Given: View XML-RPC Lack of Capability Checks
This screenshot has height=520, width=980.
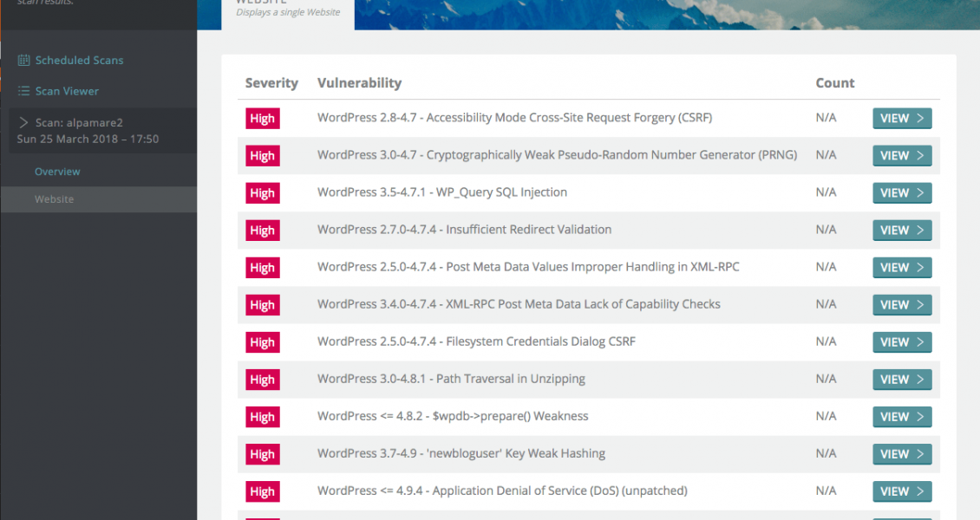Looking at the screenshot, I should pyautogui.click(x=902, y=305).
